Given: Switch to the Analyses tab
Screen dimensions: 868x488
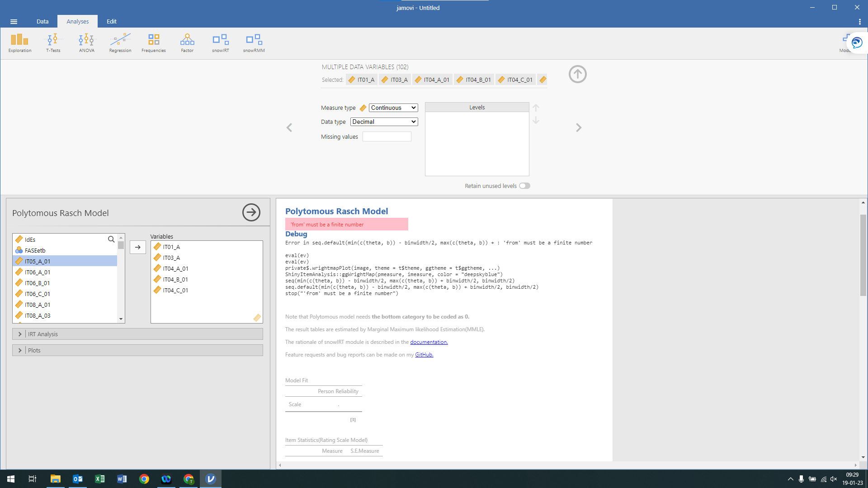Looking at the screenshot, I should click(x=77, y=21).
